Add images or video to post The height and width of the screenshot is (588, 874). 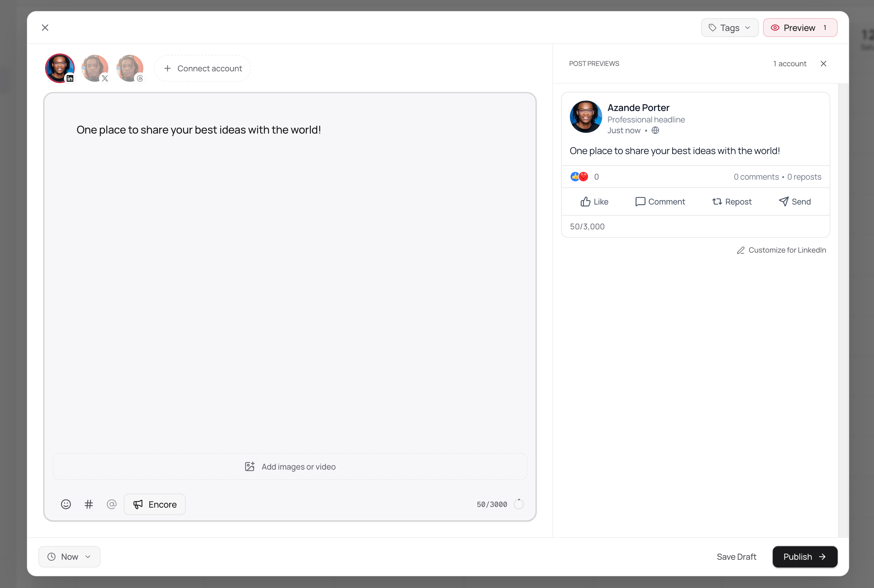290,467
